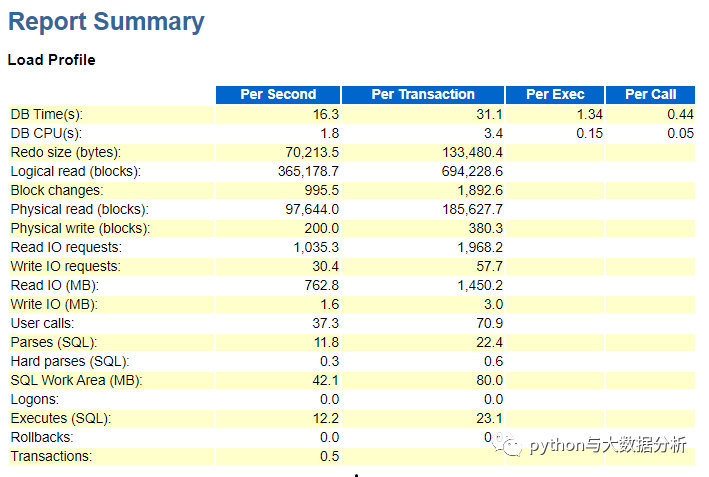This screenshot has height=477, width=709.
Task: Click DB Time per second value 16.3
Action: point(326,114)
